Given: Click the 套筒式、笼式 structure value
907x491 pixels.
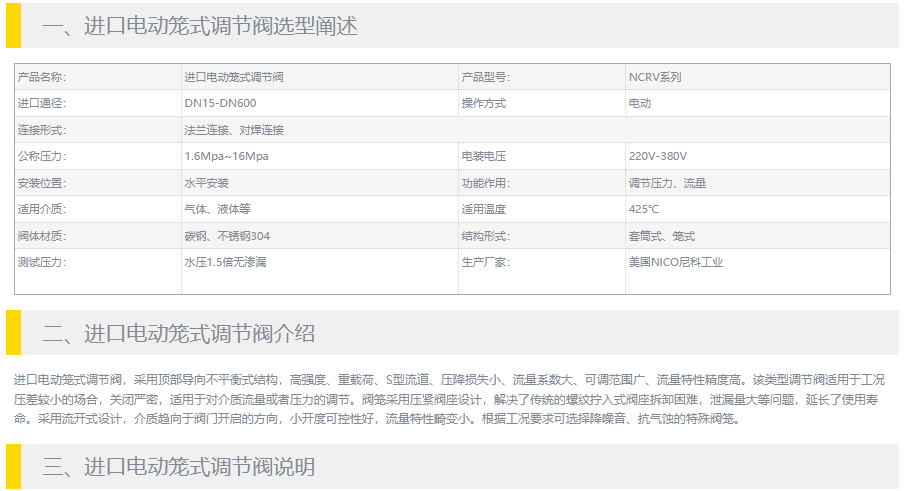Looking at the screenshot, I should 661,236.
